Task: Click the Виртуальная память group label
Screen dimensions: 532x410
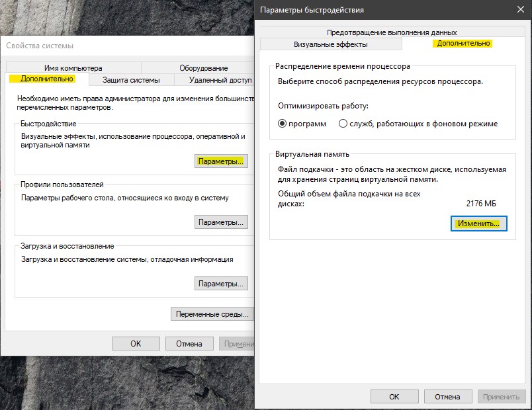Action: [312, 154]
